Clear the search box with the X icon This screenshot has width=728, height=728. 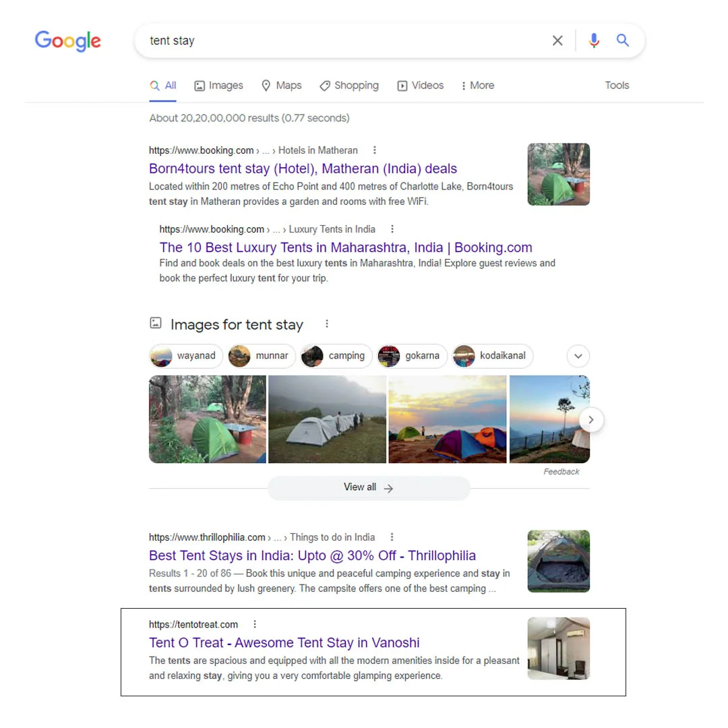tap(557, 40)
